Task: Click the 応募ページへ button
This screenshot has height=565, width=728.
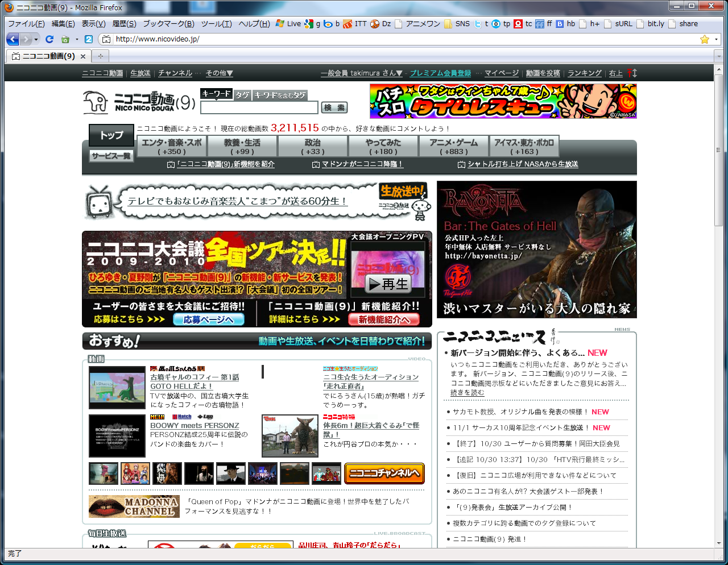Action: (x=208, y=320)
